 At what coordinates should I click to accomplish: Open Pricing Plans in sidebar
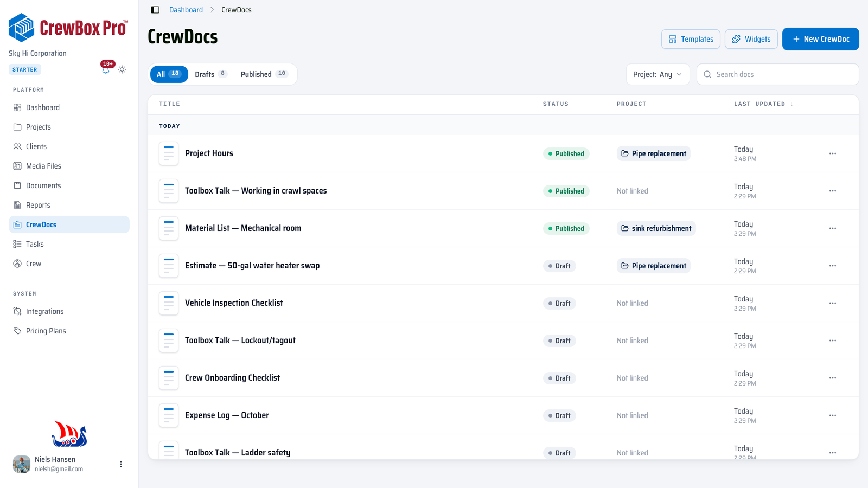pos(69,331)
